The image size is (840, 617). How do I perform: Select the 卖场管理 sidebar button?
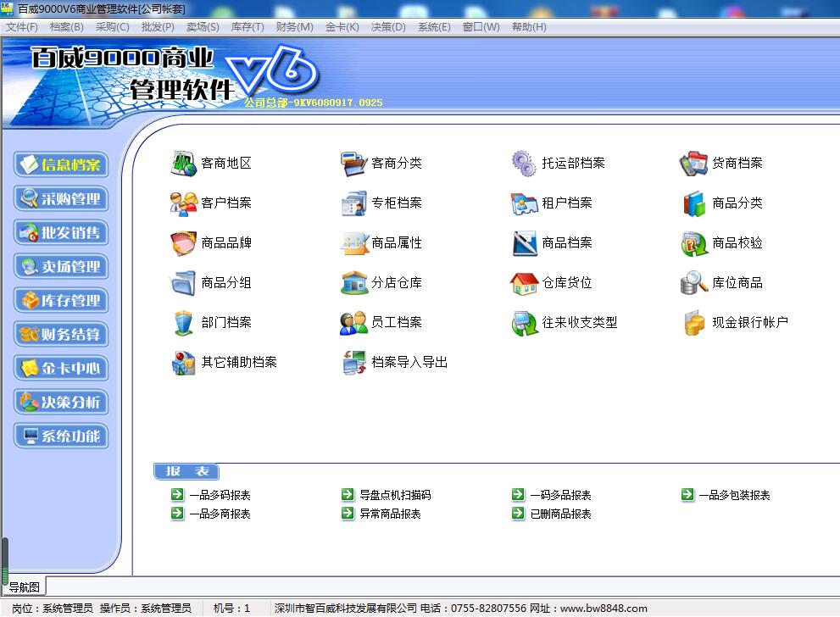(x=61, y=266)
